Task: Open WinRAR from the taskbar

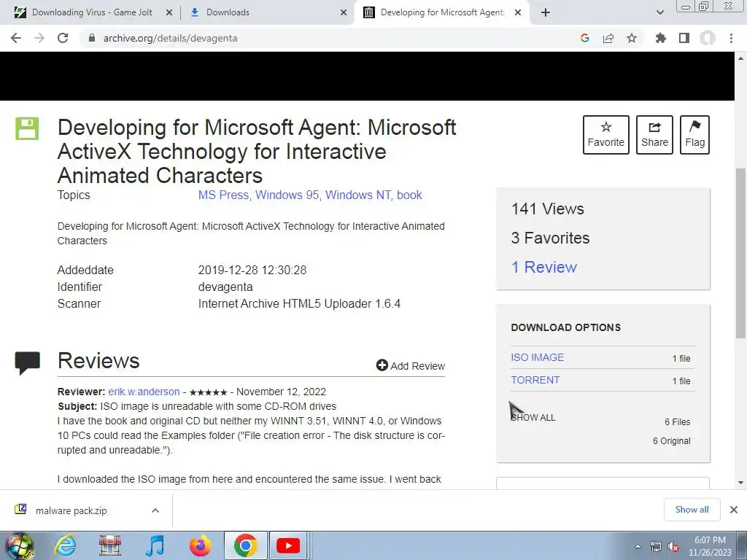Action: [x=110, y=545]
